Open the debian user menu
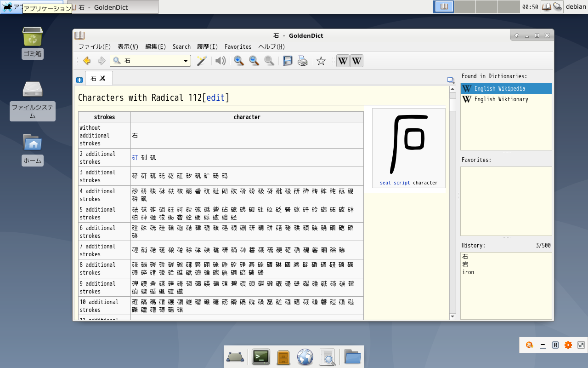This screenshot has width=588, height=368. click(576, 7)
